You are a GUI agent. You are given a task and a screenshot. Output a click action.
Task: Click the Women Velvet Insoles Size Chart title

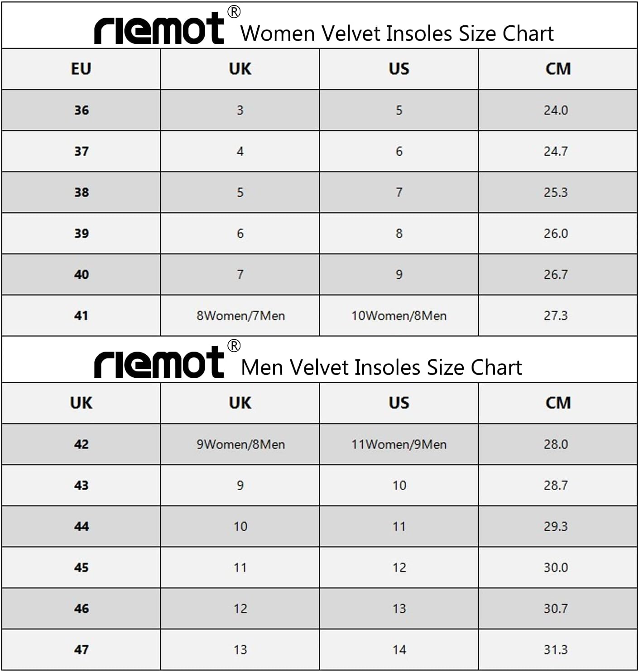(397, 33)
